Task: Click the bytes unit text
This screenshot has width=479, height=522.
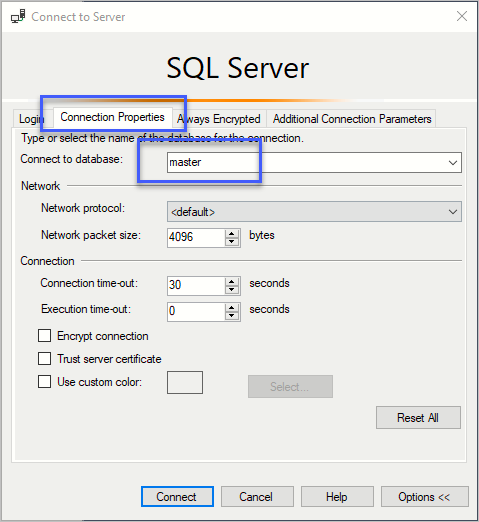Action: 262,235
